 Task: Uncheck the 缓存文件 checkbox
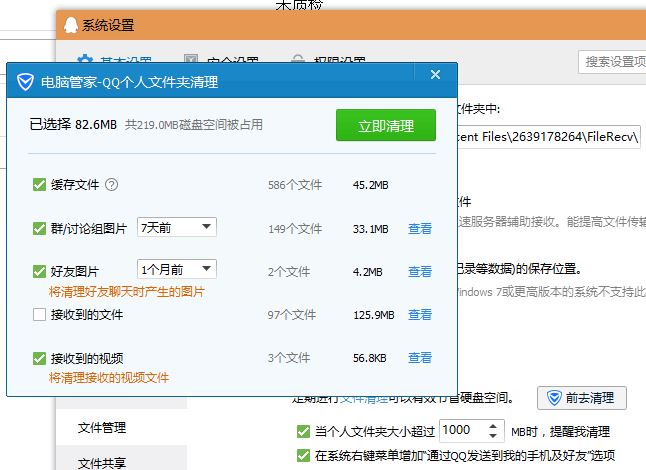click(x=39, y=185)
